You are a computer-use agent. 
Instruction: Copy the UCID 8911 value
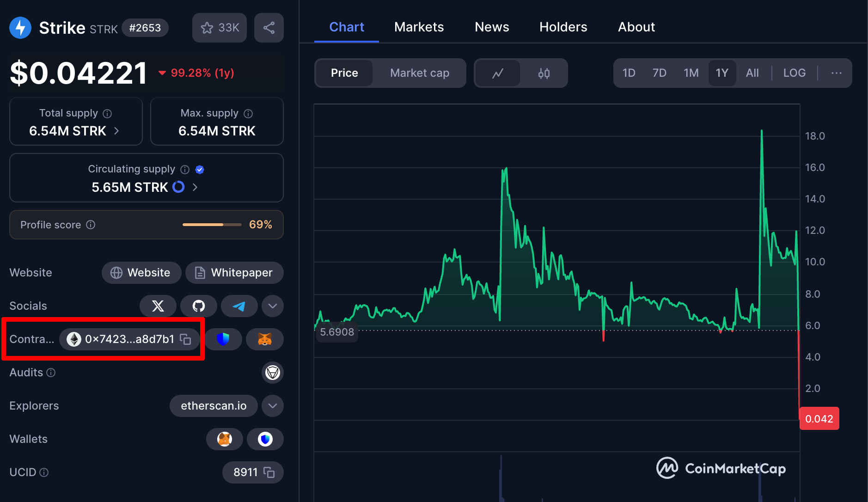[x=269, y=472]
